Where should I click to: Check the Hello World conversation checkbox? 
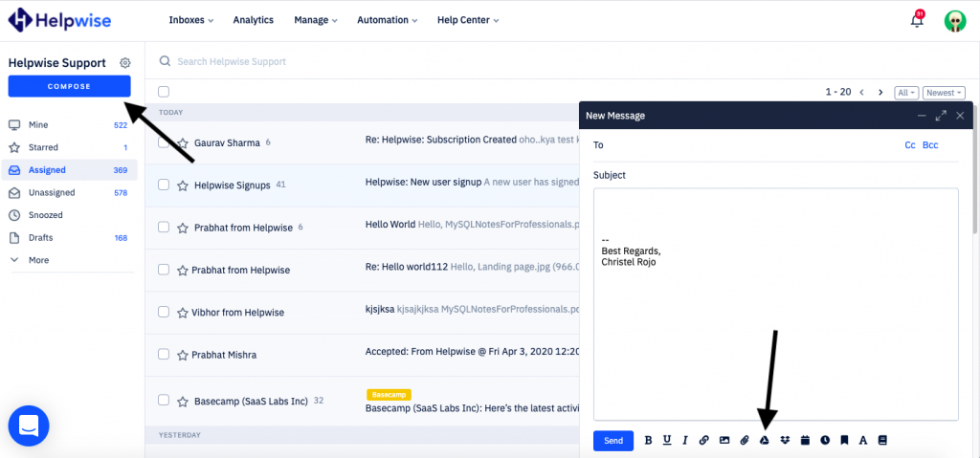click(163, 227)
